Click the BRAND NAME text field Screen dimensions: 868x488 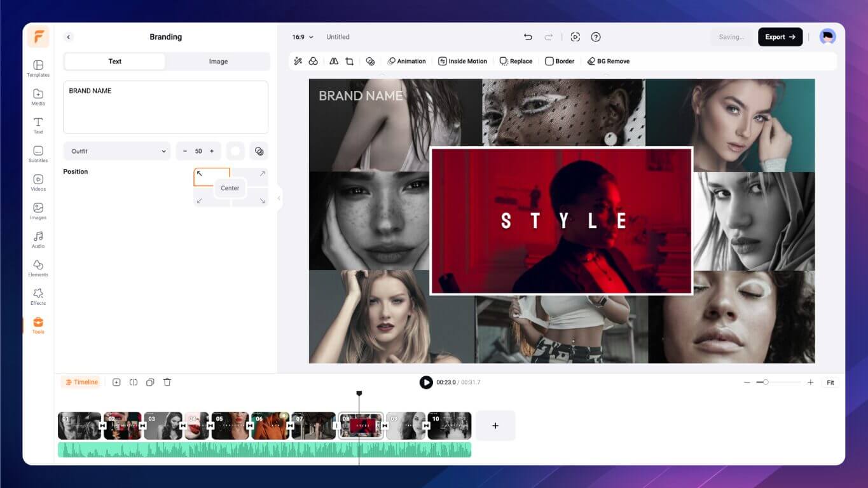click(165, 107)
